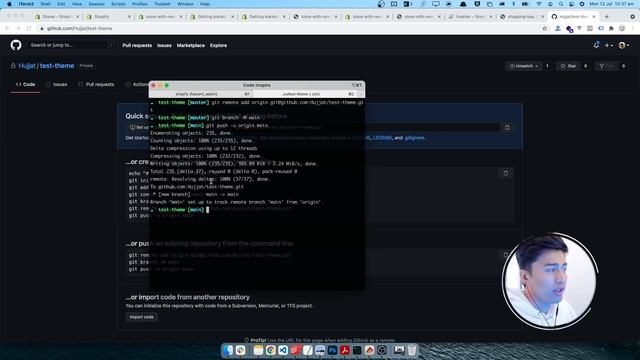The width and height of the screenshot is (640, 360).
Task: Click Explore in GitHub header
Action: [x=218, y=45]
